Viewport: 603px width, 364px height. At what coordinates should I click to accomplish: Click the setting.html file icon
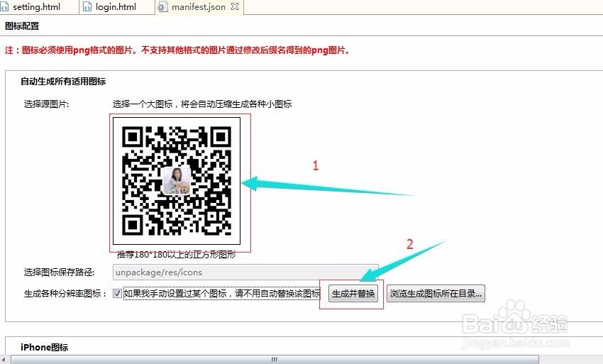[x=4, y=7]
